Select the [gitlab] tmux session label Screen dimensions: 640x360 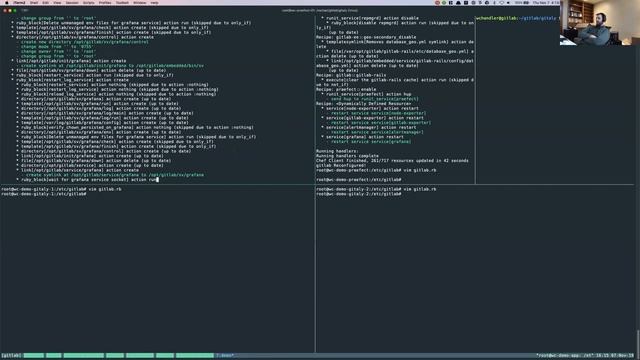[11, 356]
